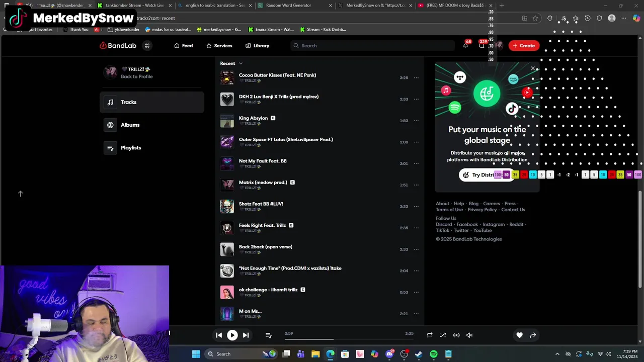This screenshot has height=362, width=644.
Task: Open the profile avatar in BandLab header
Action: (x=499, y=46)
